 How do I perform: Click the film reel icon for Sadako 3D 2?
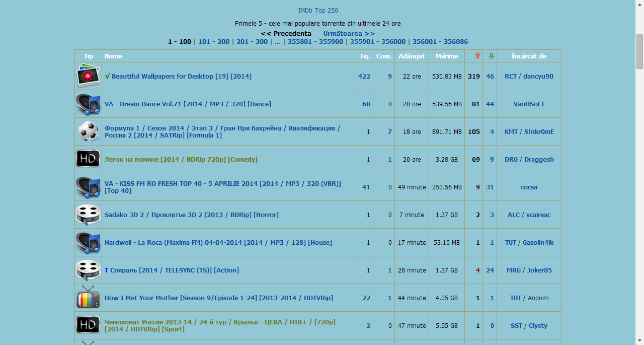[x=88, y=215]
